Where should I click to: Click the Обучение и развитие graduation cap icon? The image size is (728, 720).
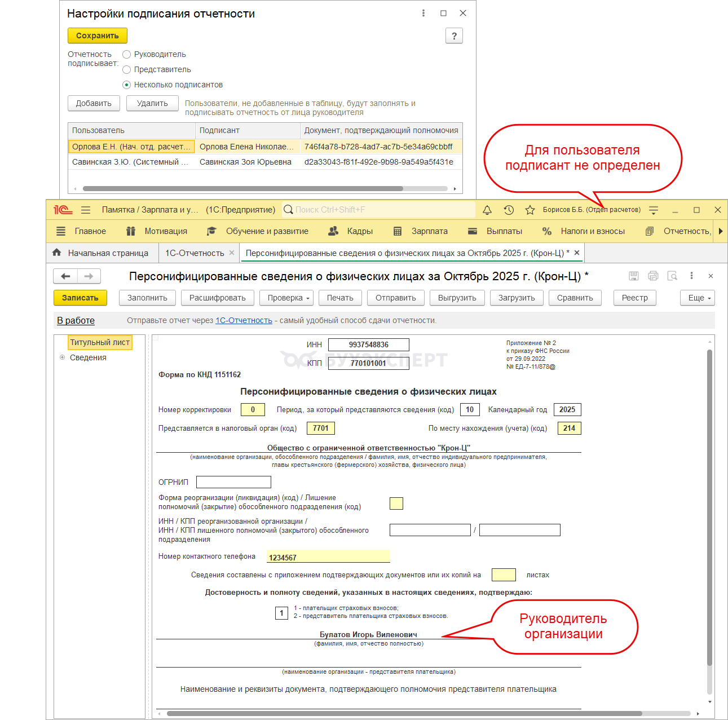(211, 231)
